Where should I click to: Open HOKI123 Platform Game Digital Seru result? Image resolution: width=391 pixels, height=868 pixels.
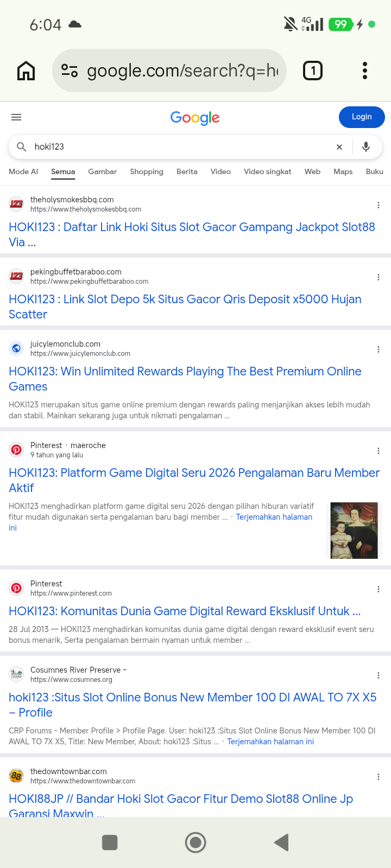194,480
